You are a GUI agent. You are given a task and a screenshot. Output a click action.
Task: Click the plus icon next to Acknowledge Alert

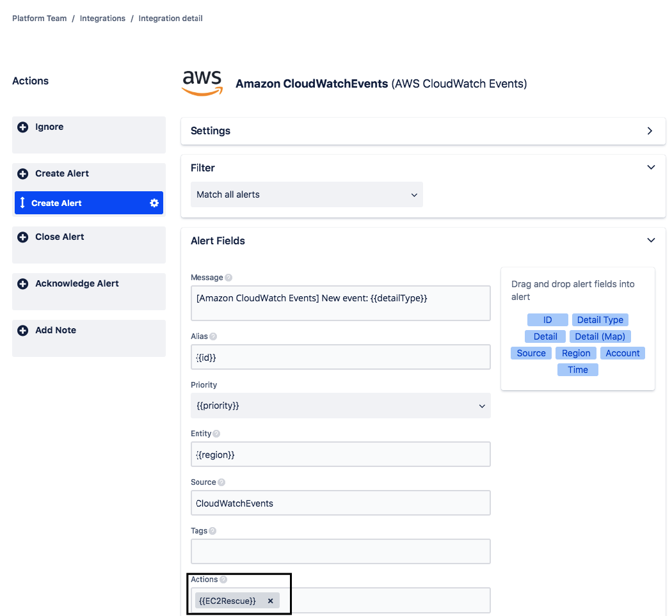click(x=22, y=284)
